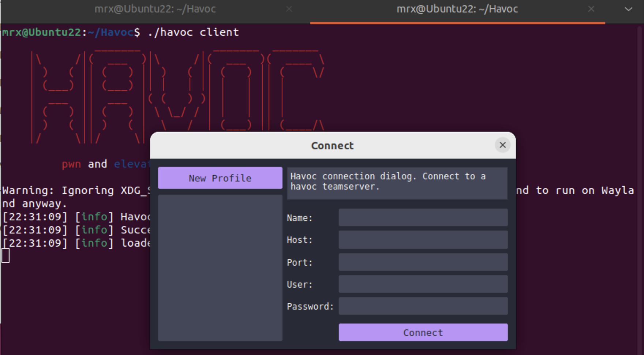Close the first terminal tab

pyautogui.click(x=289, y=9)
